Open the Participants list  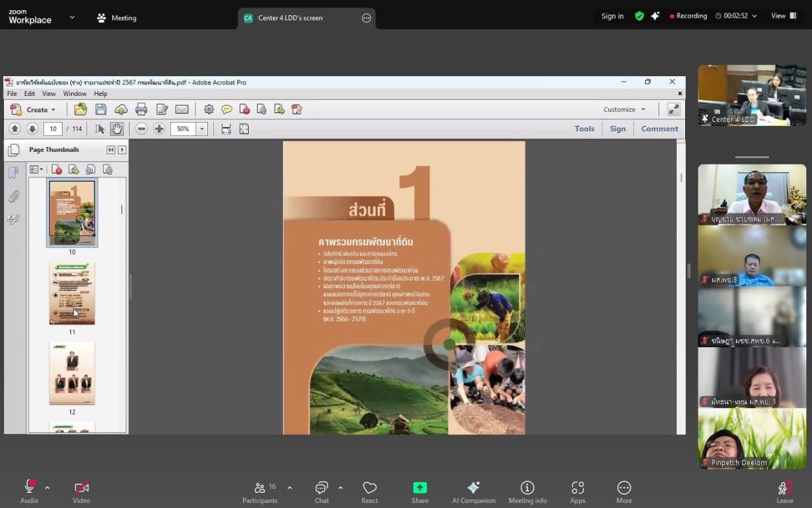point(260,492)
